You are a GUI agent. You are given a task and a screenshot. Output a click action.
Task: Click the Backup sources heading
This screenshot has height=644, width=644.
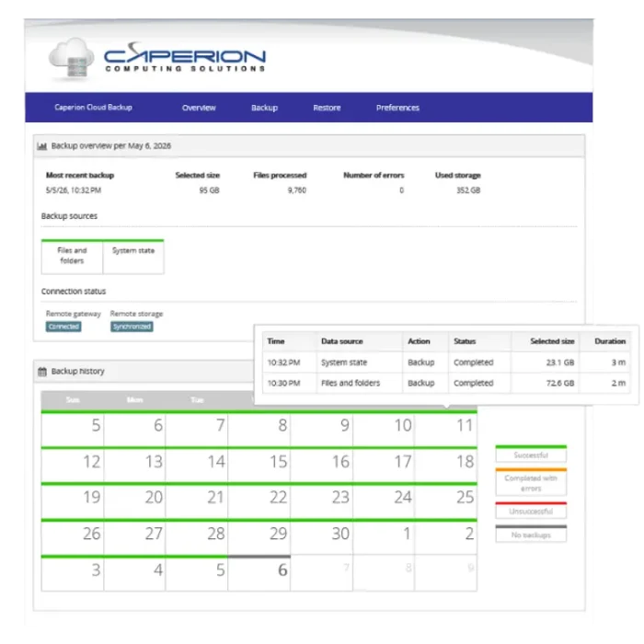[x=69, y=216]
